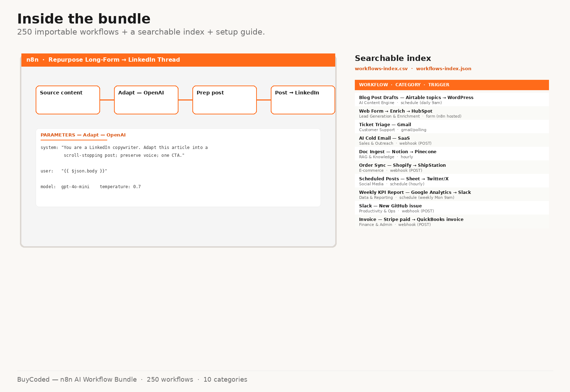Click the Lead Generation & Enrichment category text
The width and height of the screenshot is (570, 392).
389,117
